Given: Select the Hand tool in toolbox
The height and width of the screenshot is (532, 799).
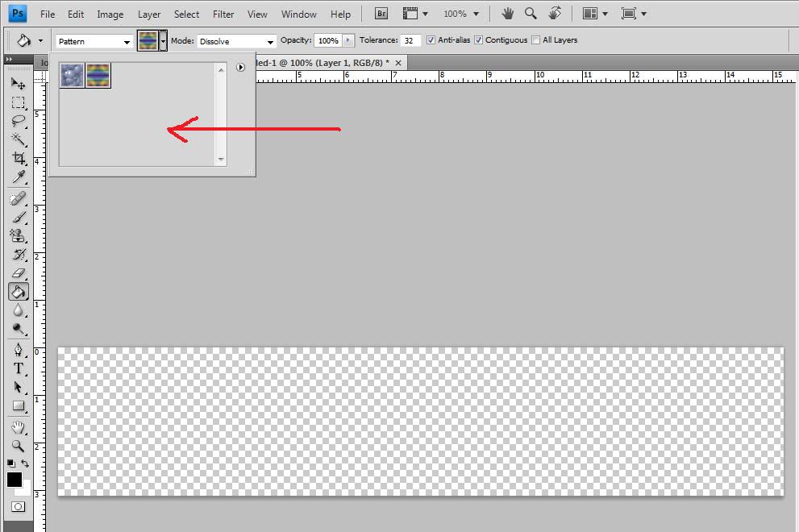Looking at the screenshot, I should (18, 427).
